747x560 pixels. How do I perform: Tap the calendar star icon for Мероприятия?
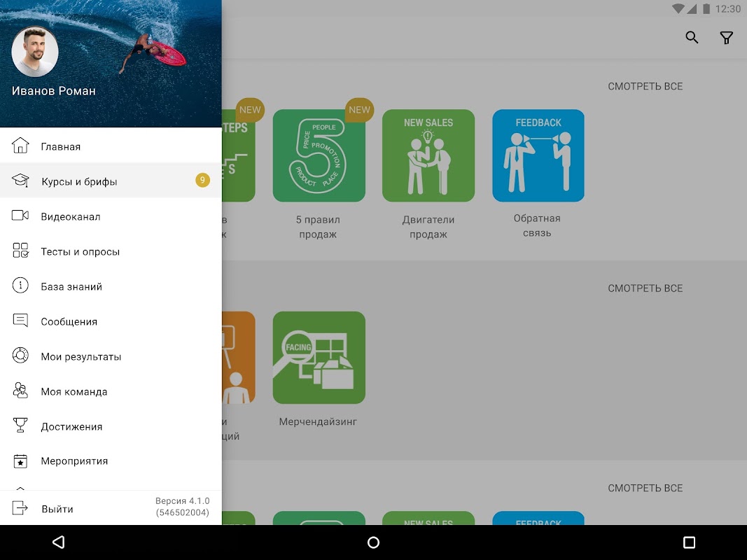[x=20, y=461]
